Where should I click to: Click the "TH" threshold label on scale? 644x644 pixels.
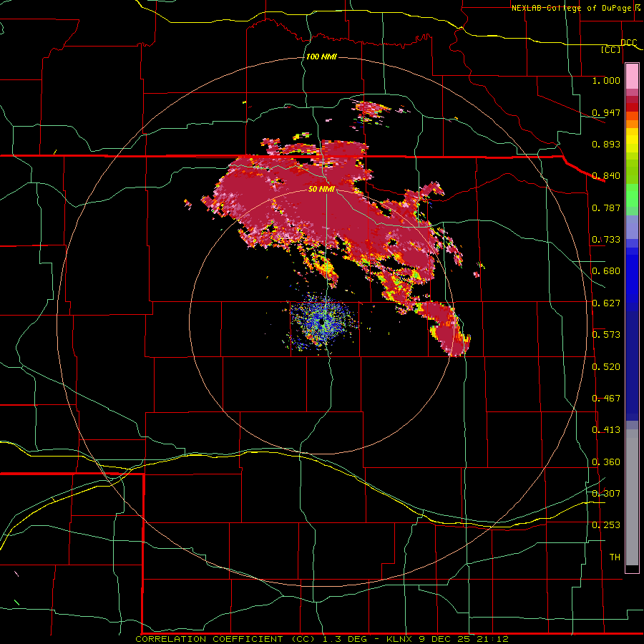point(615,557)
